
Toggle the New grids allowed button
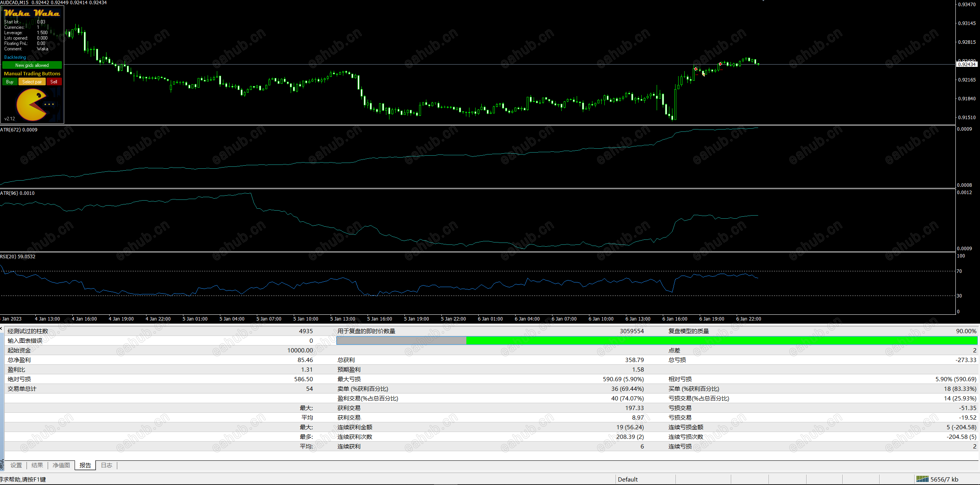point(32,65)
